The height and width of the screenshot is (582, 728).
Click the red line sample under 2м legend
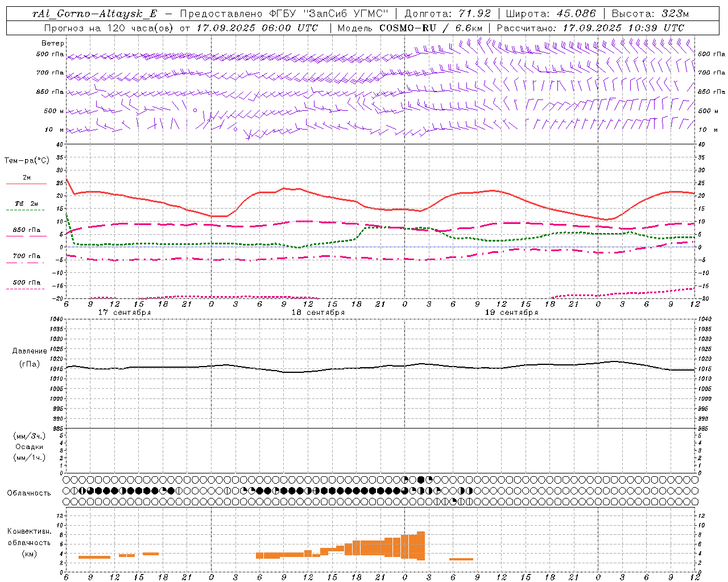[x=26, y=184]
